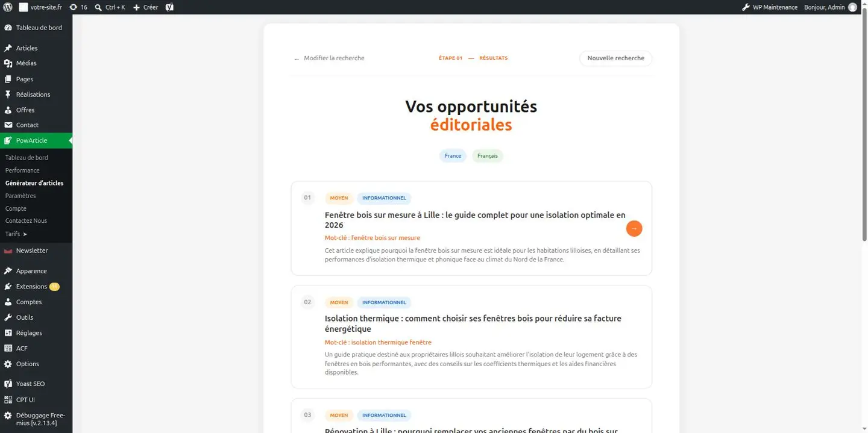Click the ACF grid icon

pos(8,348)
